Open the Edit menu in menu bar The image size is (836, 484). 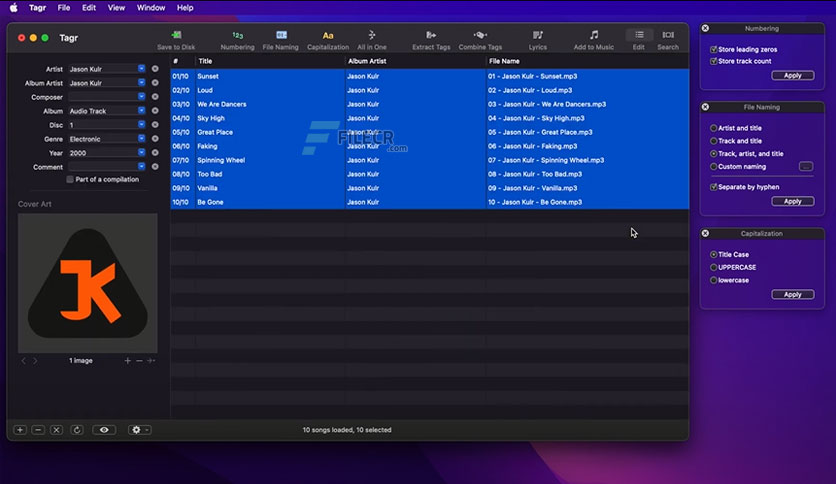click(x=89, y=7)
